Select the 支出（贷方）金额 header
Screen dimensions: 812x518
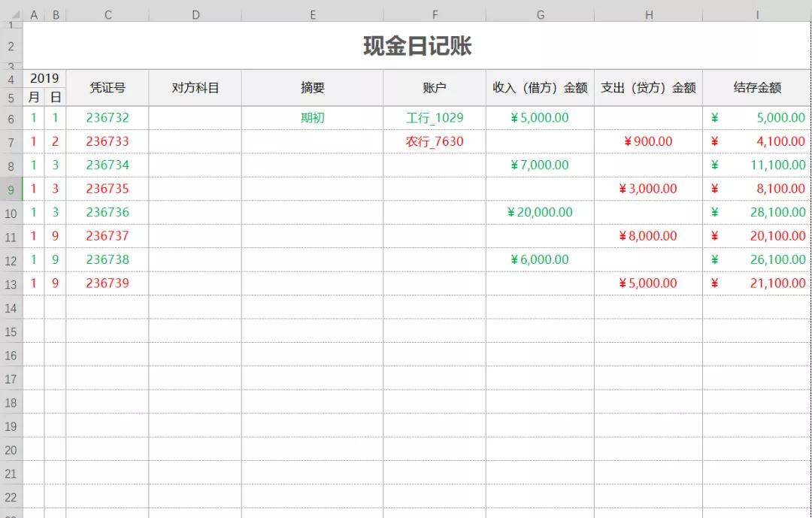[648, 87]
